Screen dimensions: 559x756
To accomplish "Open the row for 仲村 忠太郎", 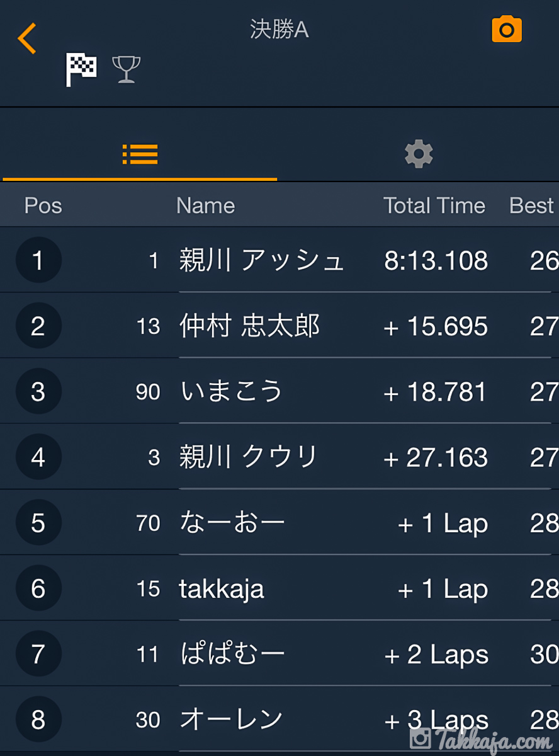I will point(250,326).
